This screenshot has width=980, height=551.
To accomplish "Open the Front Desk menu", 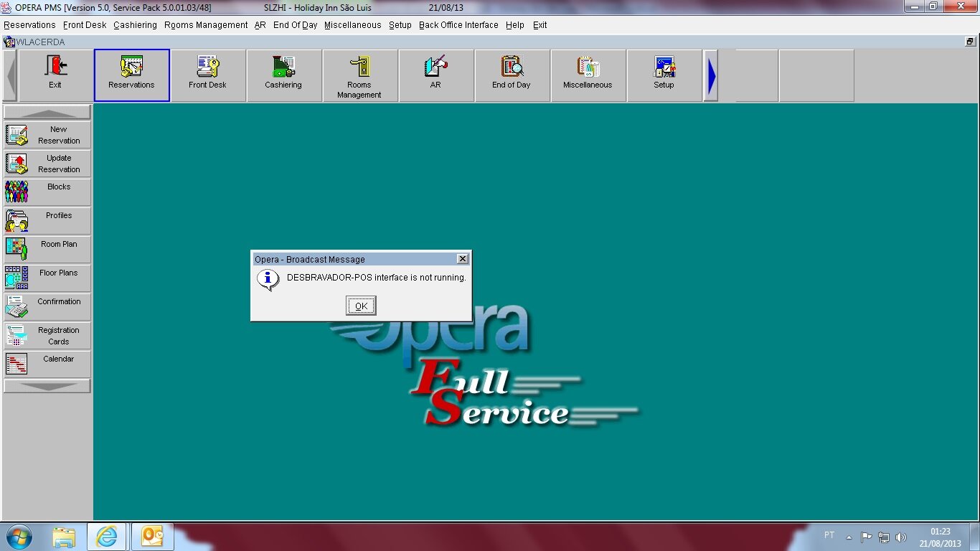I will (85, 25).
